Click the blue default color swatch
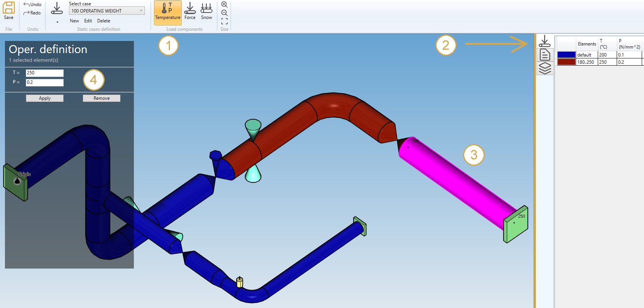644x308 pixels. click(x=566, y=55)
